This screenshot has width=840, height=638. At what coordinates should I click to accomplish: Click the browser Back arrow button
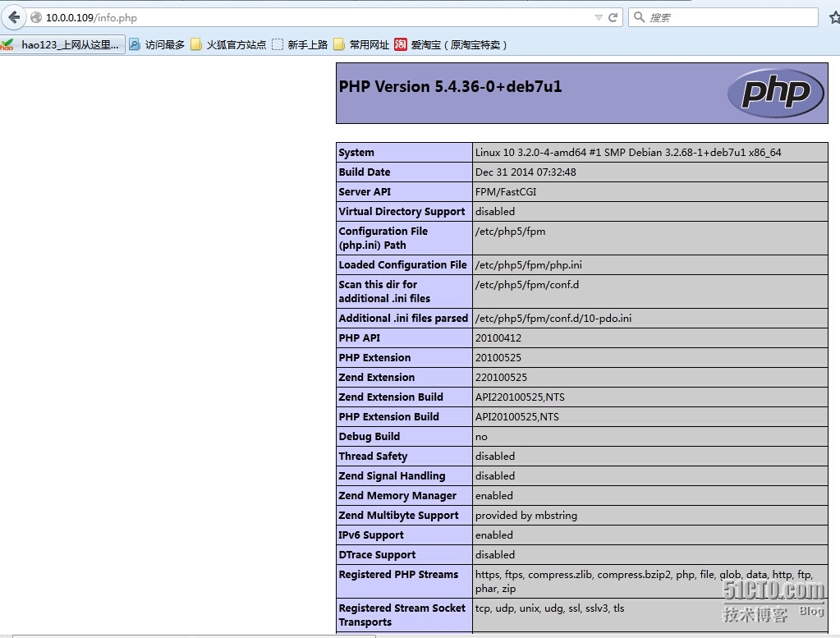pos(14,18)
